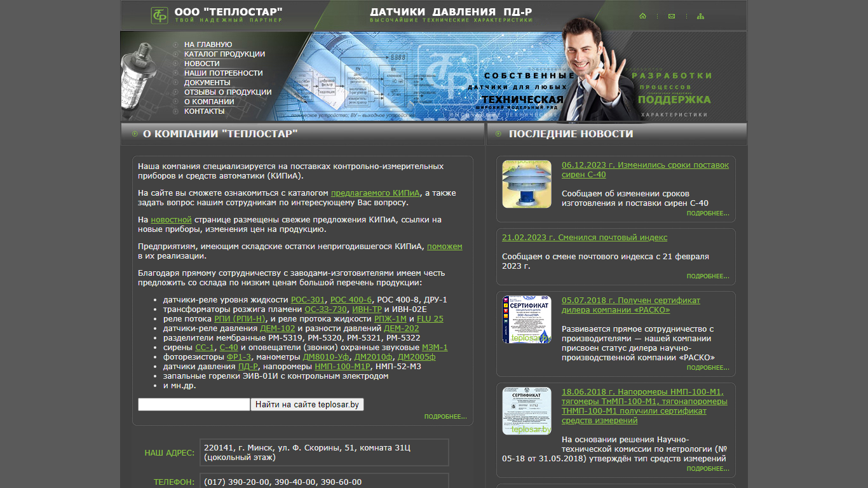Click ПОДРОБНЕЕ under напоромеры certificate news

pyautogui.click(x=708, y=469)
